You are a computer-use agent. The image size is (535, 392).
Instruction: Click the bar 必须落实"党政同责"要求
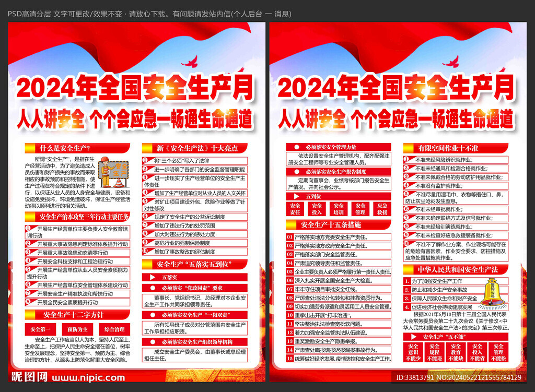194,288
